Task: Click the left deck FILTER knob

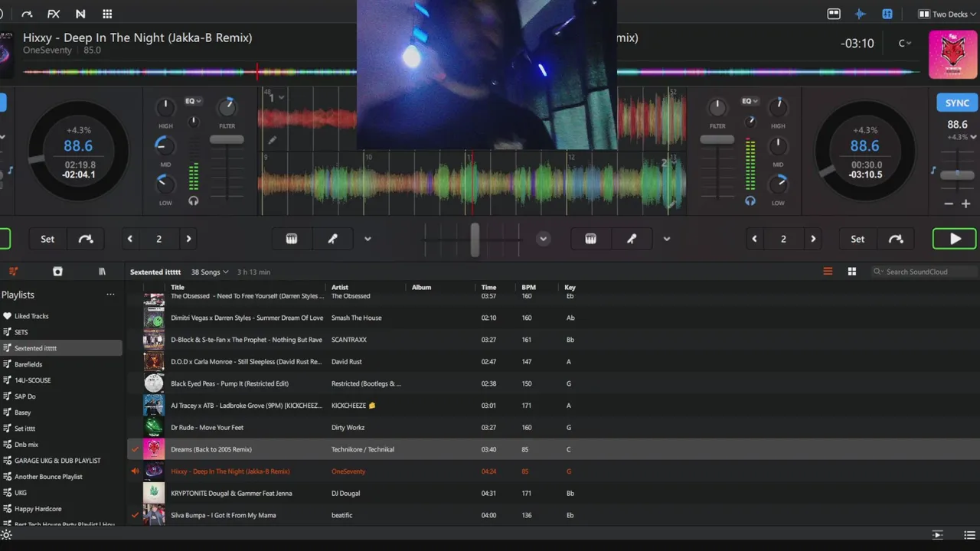Action: (x=227, y=108)
